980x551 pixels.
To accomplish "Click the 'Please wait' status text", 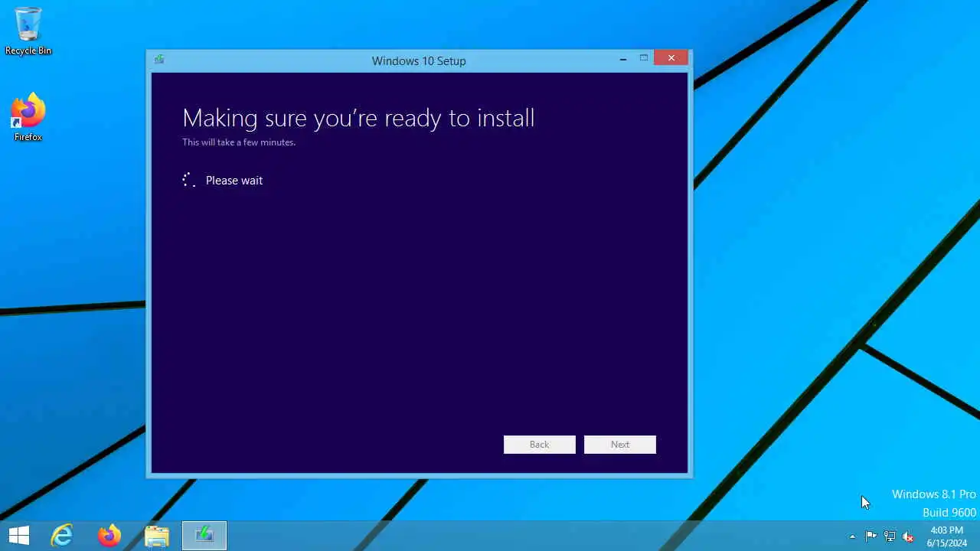I will (234, 181).
